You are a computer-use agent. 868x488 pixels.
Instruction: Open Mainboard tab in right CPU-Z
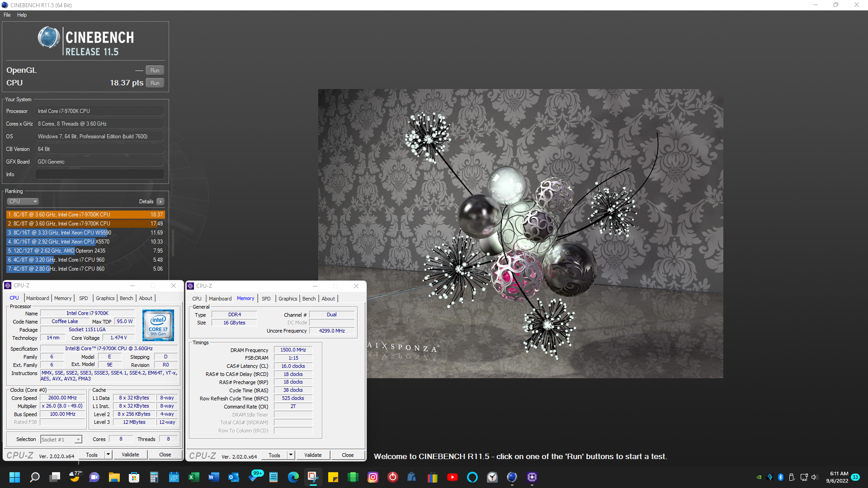click(x=220, y=299)
